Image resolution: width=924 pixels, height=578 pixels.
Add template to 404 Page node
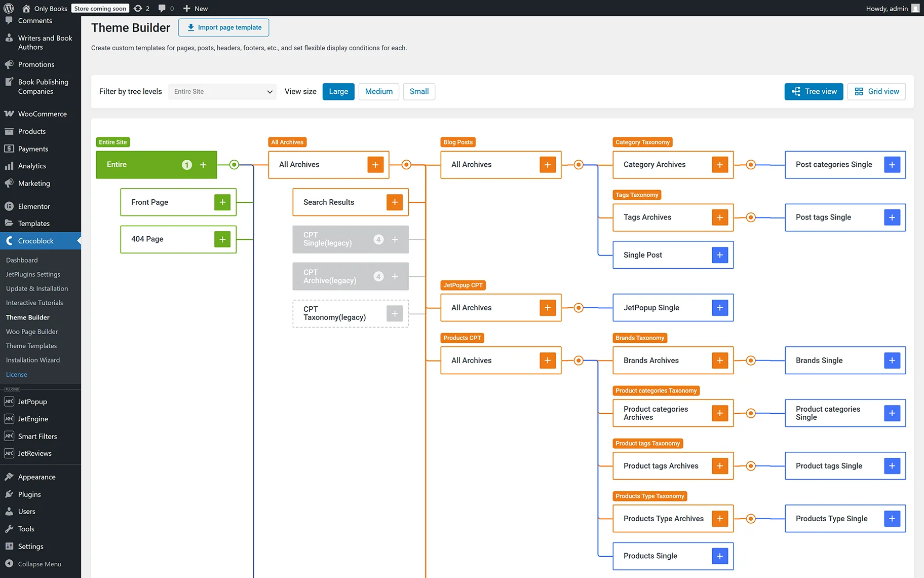pyautogui.click(x=222, y=239)
